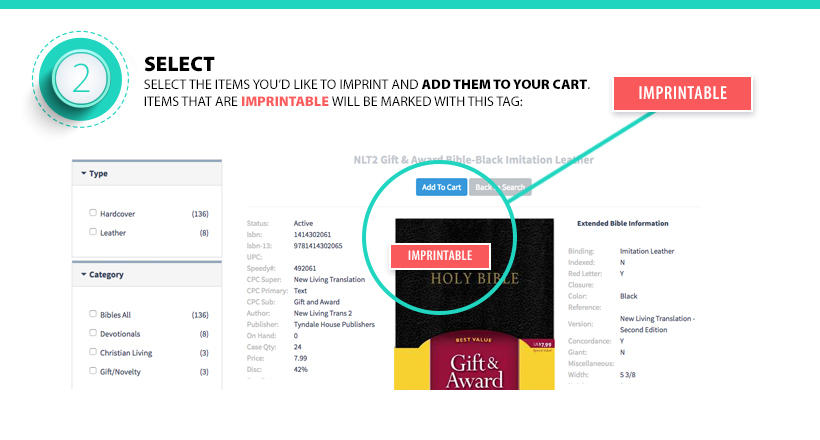Click the New Living Translation CPC Super value
Viewport: 820px width, 440px height.
tap(332, 279)
